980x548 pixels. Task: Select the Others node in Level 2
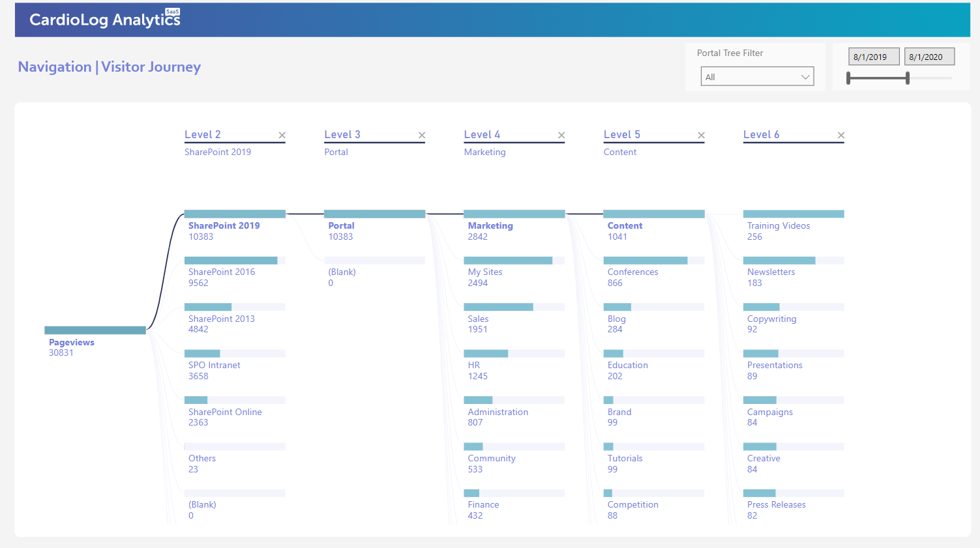tap(235, 447)
